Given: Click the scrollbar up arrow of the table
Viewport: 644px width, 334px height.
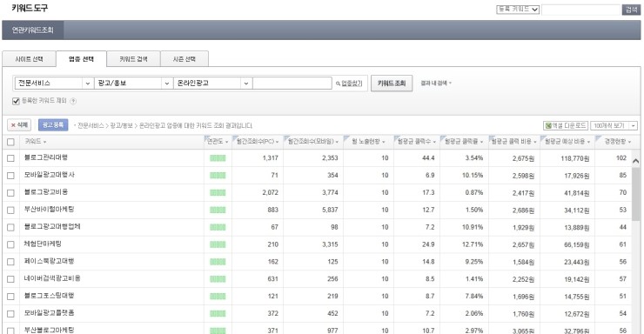Looking at the screenshot, I should 636,161.
